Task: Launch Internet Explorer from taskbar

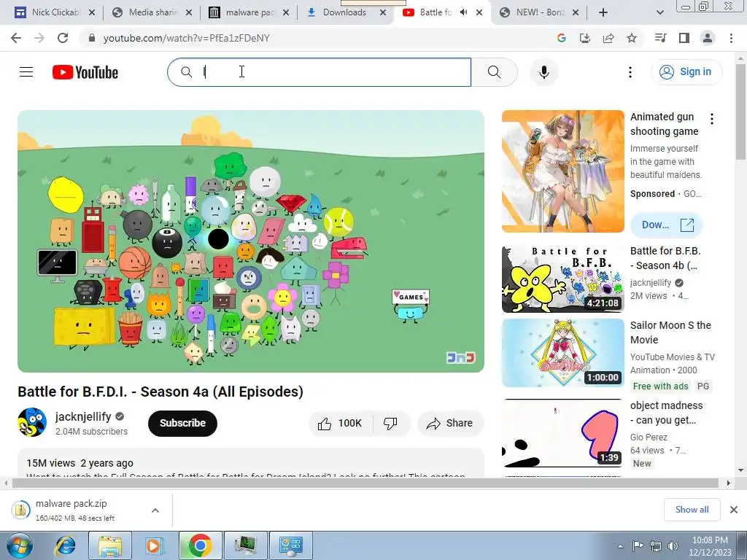Action: [65, 545]
